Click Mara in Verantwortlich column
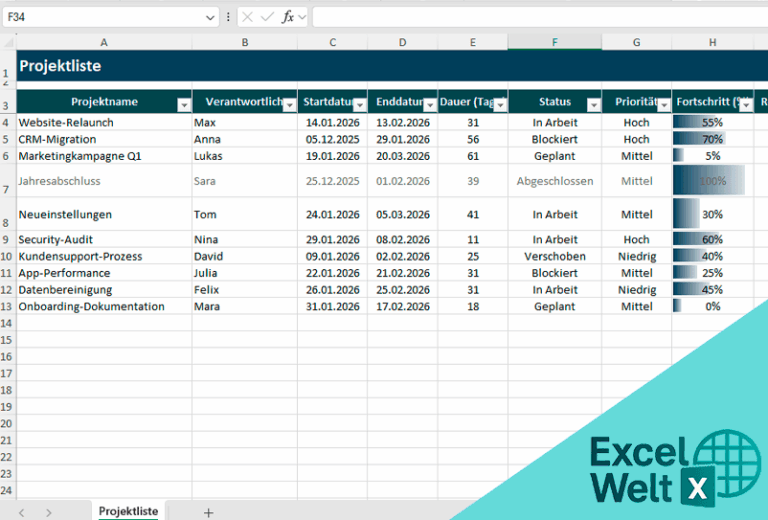This screenshot has height=520, width=768. (x=245, y=307)
